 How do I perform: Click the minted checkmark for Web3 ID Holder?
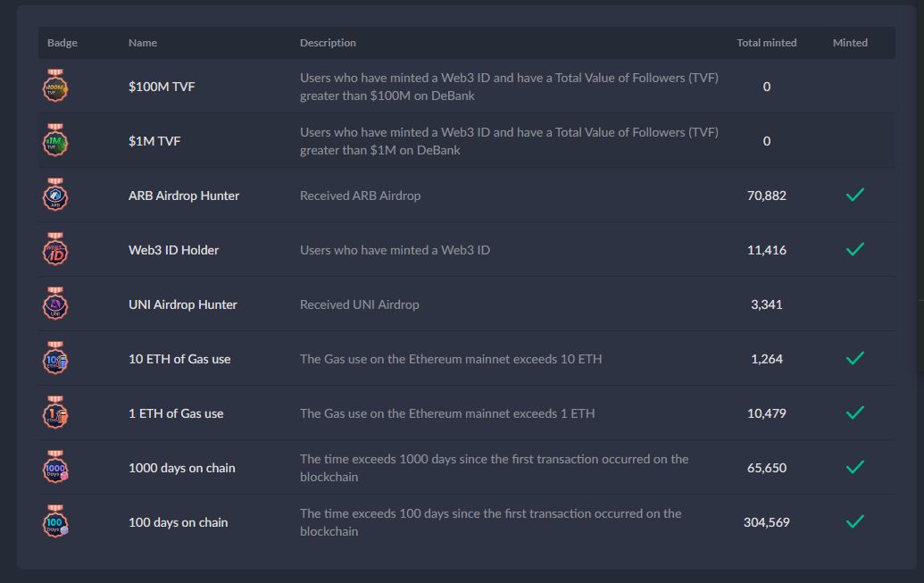(x=853, y=249)
